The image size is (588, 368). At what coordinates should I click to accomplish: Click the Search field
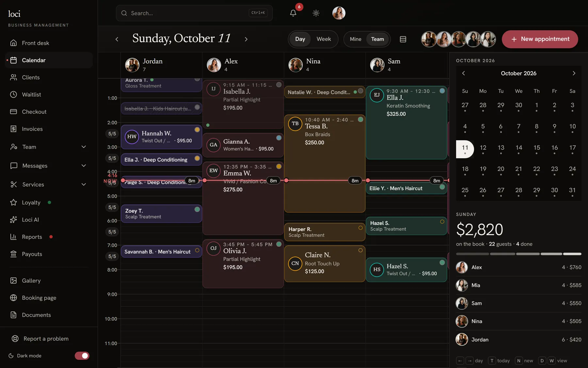pos(194,13)
